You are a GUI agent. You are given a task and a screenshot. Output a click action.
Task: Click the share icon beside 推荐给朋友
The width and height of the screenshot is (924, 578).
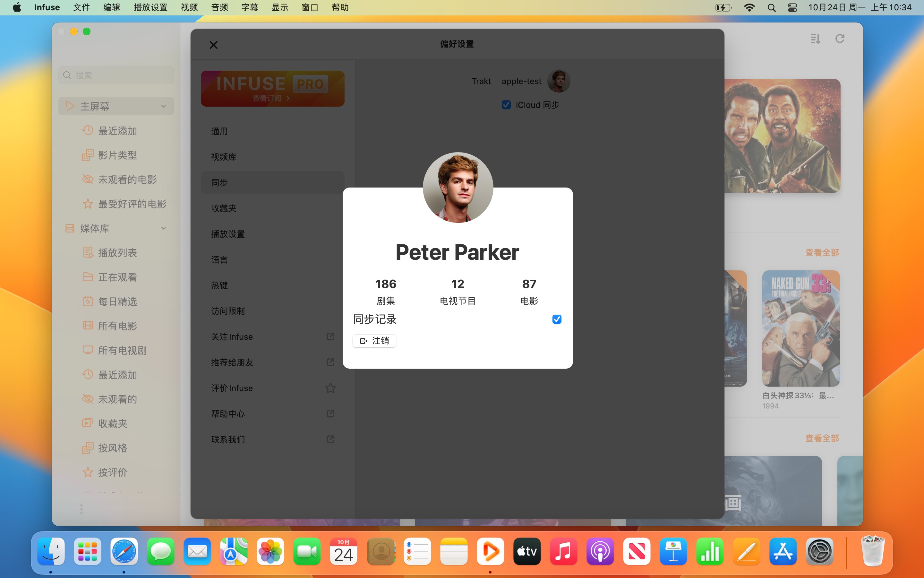click(330, 362)
